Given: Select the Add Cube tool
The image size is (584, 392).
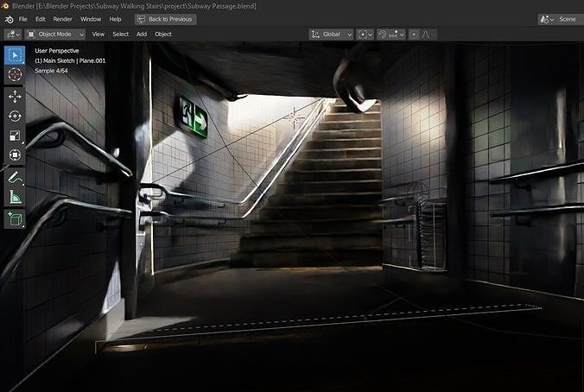Looking at the screenshot, I should tap(15, 219).
